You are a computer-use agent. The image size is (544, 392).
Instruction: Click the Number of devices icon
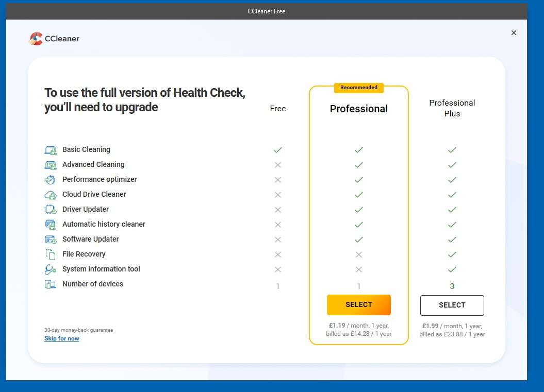[x=50, y=284]
